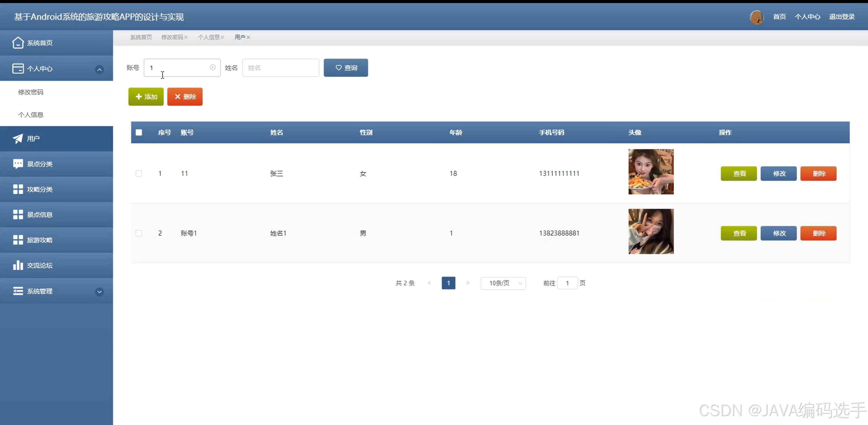Toggle the select-all checkbox in the table header
This screenshot has height=425, width=868.
[x=139, y=132]
